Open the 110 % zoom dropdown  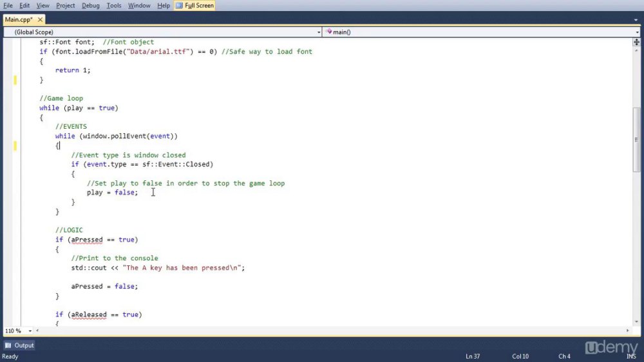(x=30, y=331)
